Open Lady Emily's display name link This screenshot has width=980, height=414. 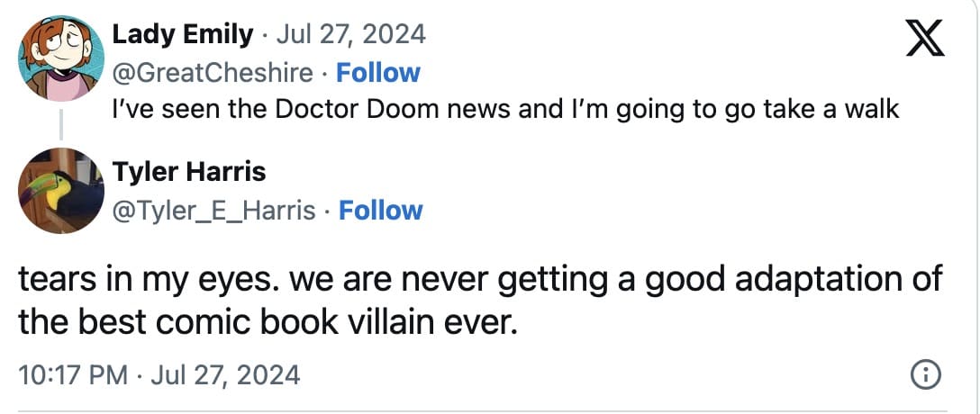(x=183, y=35)
